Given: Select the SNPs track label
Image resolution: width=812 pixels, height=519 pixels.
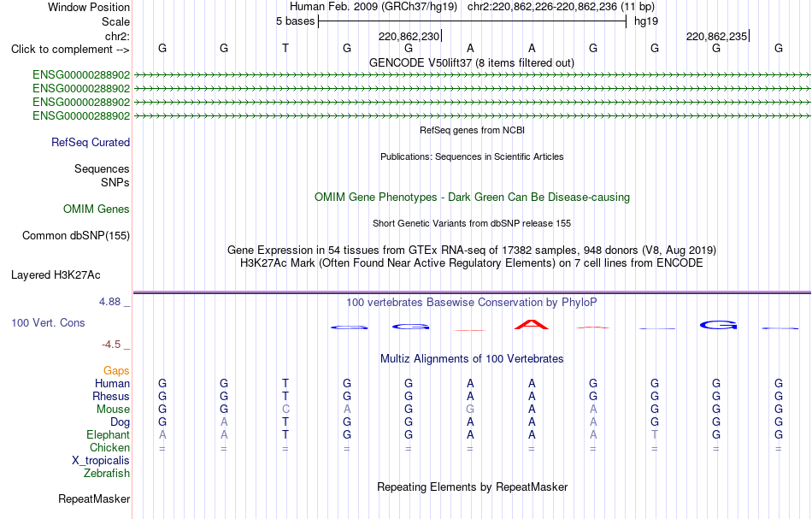Looking at the screenshot, I should (115, 182).
